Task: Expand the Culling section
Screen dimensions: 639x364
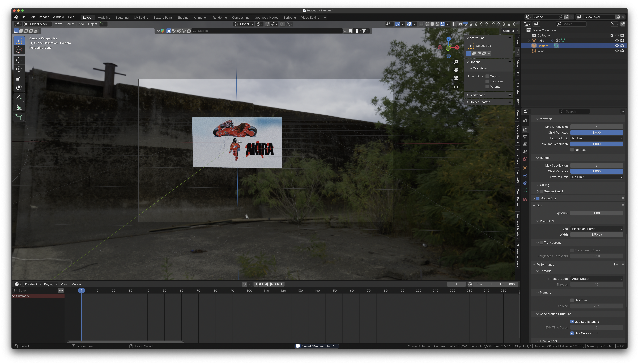Action: 544,185
